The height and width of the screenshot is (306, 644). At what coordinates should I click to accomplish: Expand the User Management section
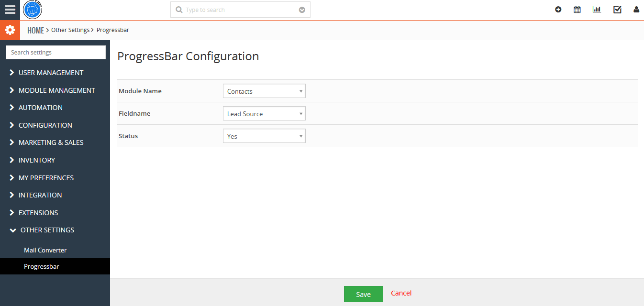click(51, 73)
